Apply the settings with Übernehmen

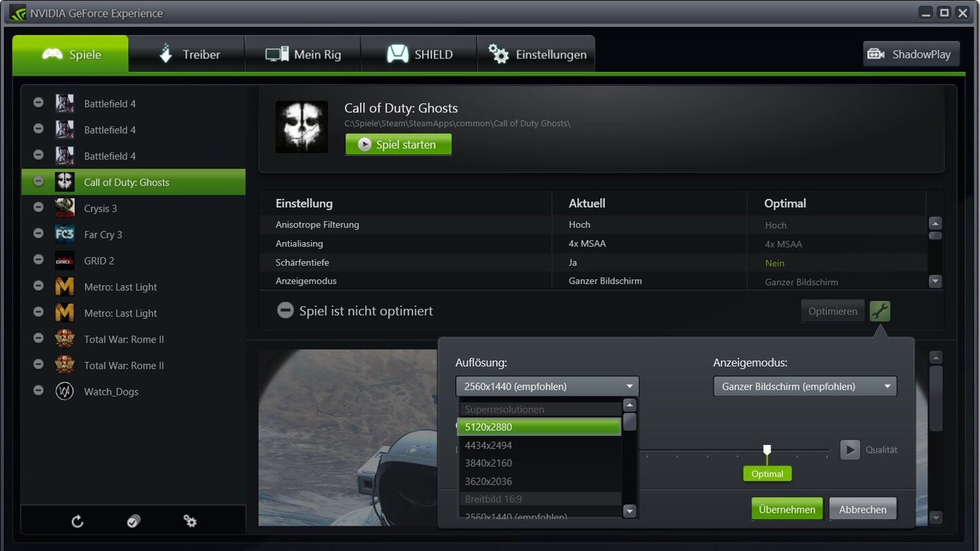(787, 509)
